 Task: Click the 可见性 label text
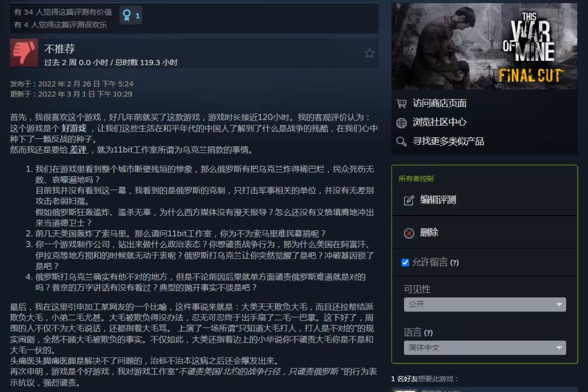pos(417,289)
